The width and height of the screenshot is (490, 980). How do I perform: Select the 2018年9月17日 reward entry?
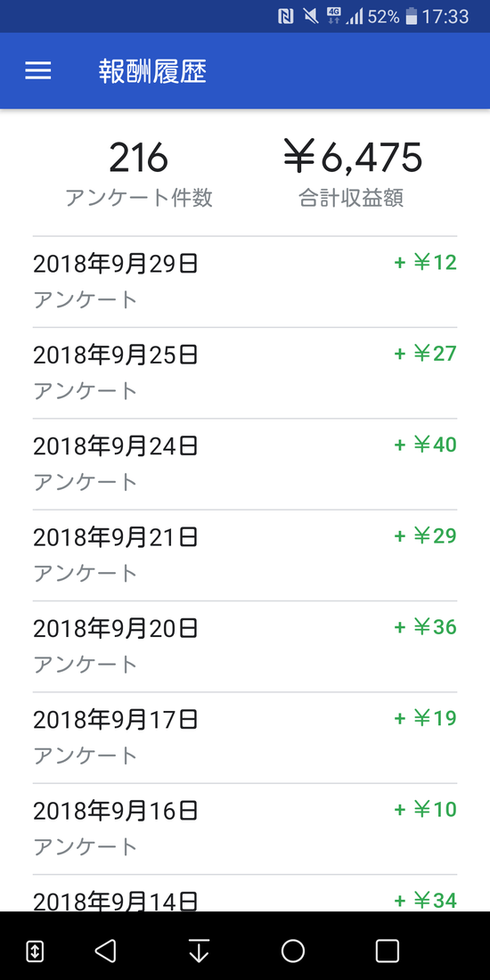[x=245, y=739]
